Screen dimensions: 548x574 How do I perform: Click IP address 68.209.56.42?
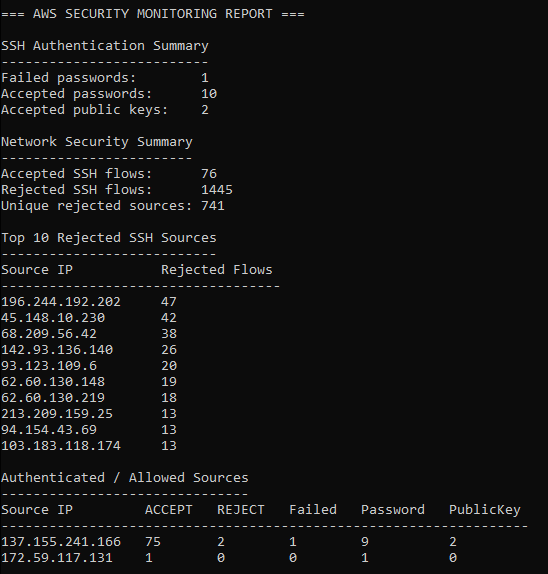coord(49,334)
